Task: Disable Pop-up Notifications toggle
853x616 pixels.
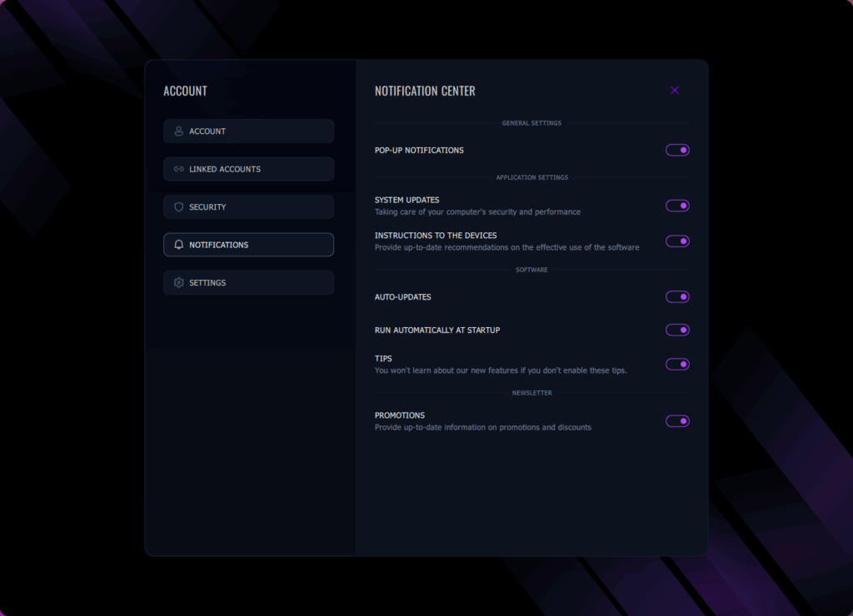Action: (x=677, y=151)
